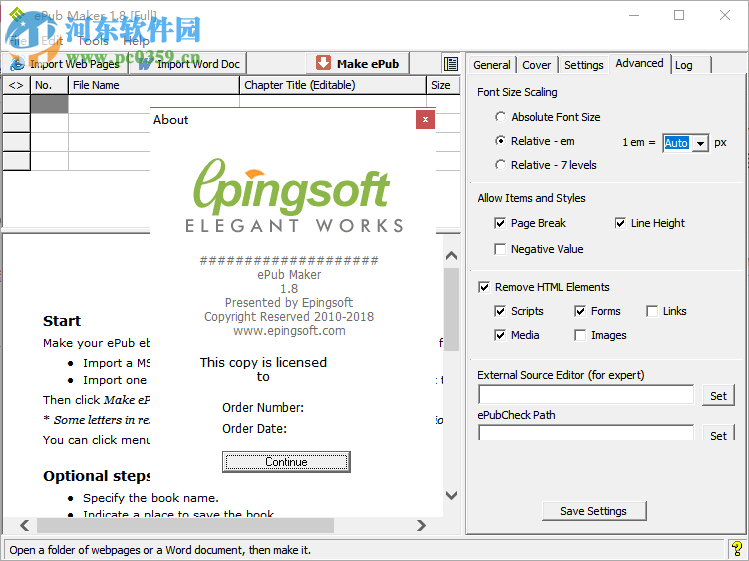Click the File Name column header

point(154,85)
